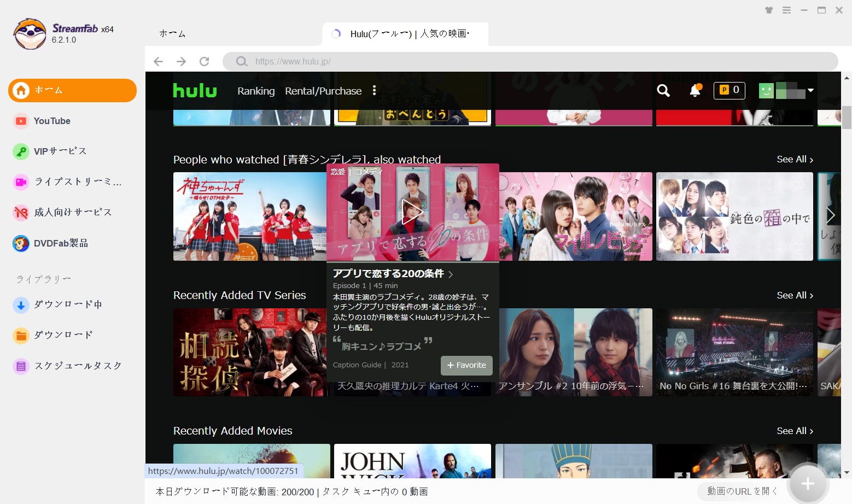Viewport: 852px width, 504px height.
Task: Open StreamFab hamburger menu
Action: coord(786,10)
